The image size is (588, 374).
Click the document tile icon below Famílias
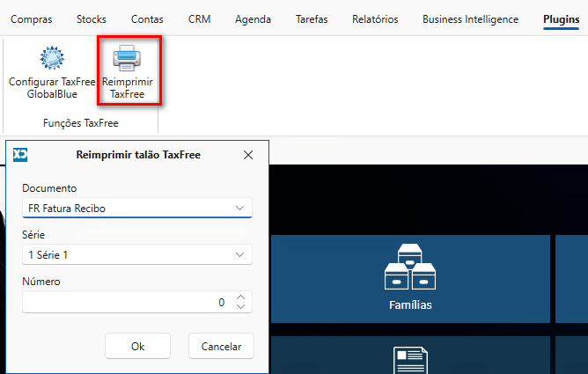[x=410, y=360]
